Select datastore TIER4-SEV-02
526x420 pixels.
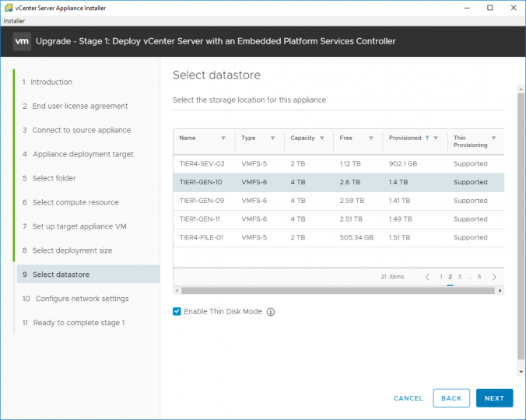(x=338, y=164)
